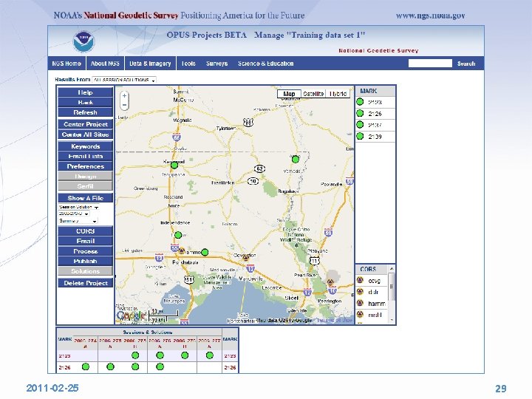Image resolution: width=532 pixels, height=399 pixels.
Task: Click the Refresh button
Action: (85, 112)
